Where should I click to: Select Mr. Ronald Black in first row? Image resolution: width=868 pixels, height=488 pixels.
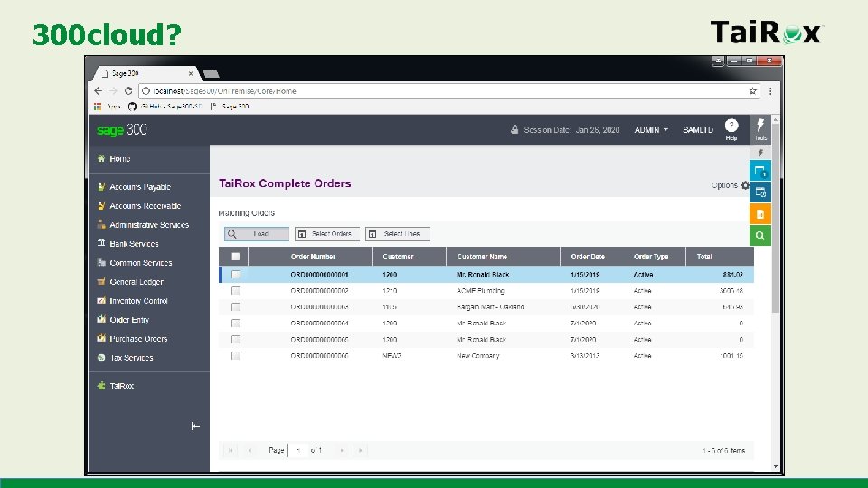pyautogui.click(x=483, y=275)
